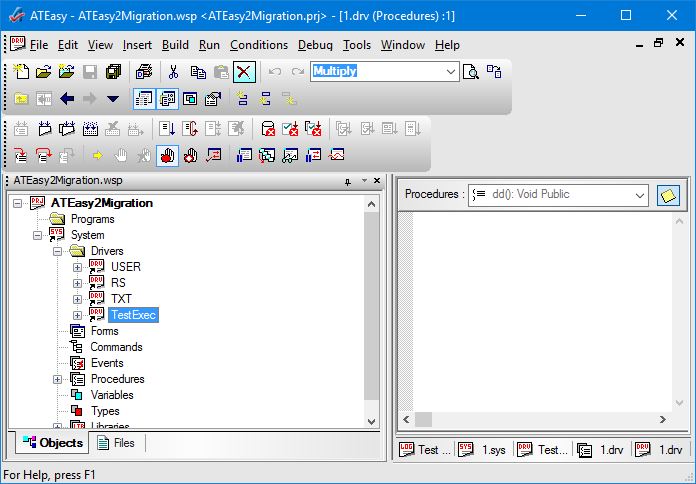Viewport: 696px width, 484px height.
Task: Collapse the Drivers folder node
Action: coord(57,251)
